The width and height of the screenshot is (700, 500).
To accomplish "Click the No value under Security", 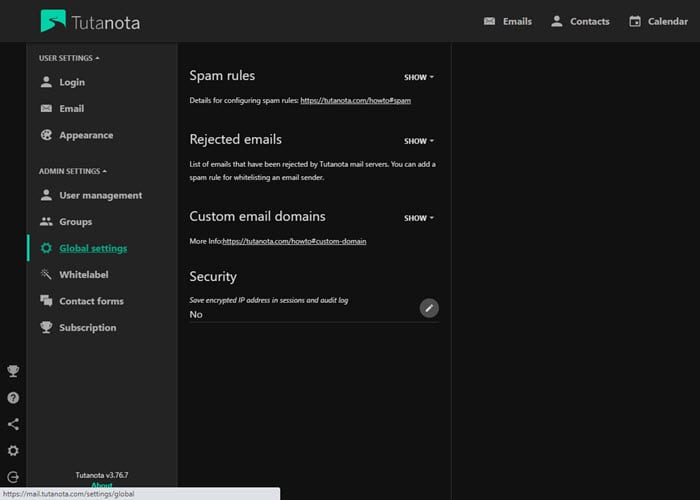I will click(196, 315).
